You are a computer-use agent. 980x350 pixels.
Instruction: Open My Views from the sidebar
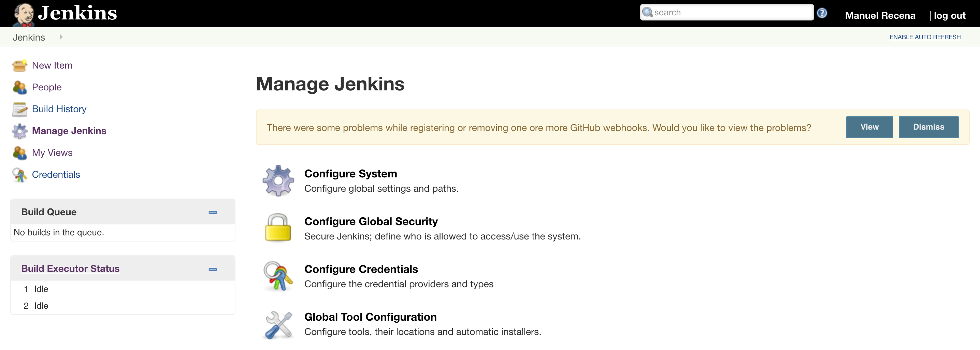point(52,152)
